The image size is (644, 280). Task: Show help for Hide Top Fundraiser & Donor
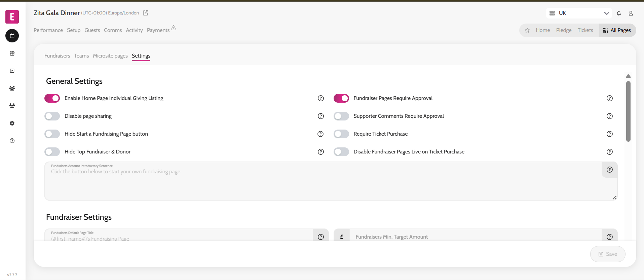(x=321, y=152)
